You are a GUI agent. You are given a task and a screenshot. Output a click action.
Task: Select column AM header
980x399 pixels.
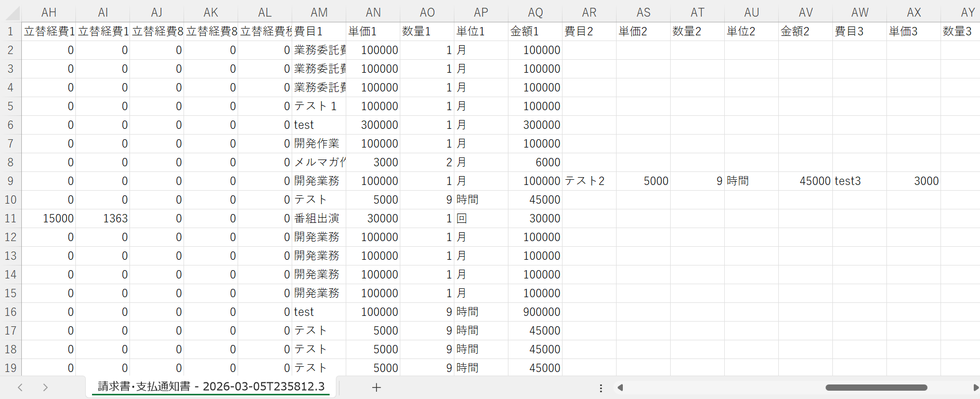point(319,12)
